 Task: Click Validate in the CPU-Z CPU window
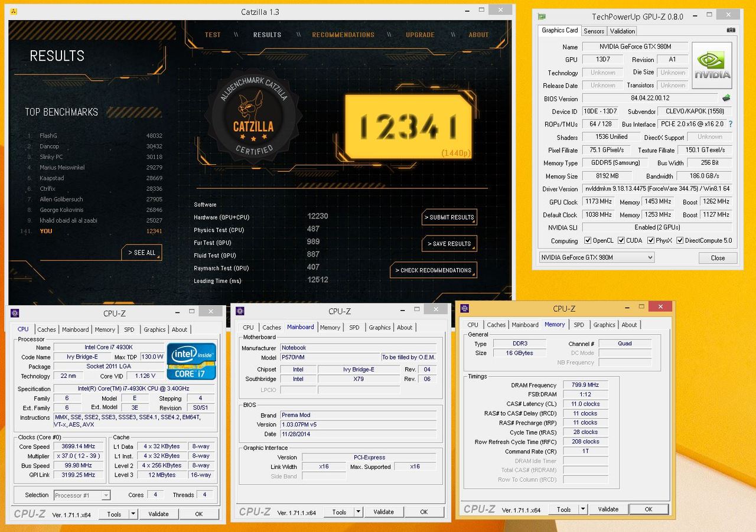coord(158,514)
